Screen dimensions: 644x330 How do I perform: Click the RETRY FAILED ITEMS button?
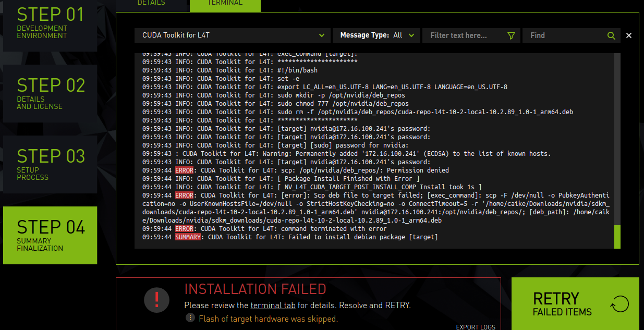click(575, 303)
